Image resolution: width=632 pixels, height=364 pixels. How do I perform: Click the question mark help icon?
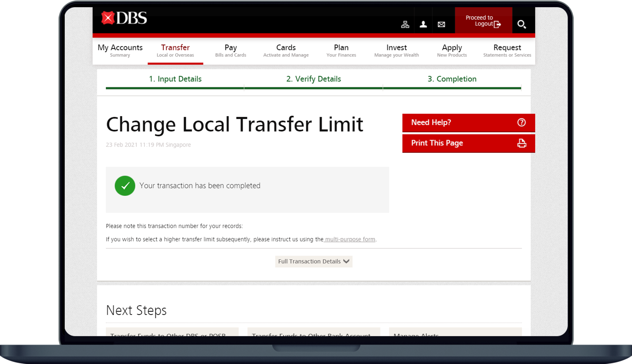point(521,122)
